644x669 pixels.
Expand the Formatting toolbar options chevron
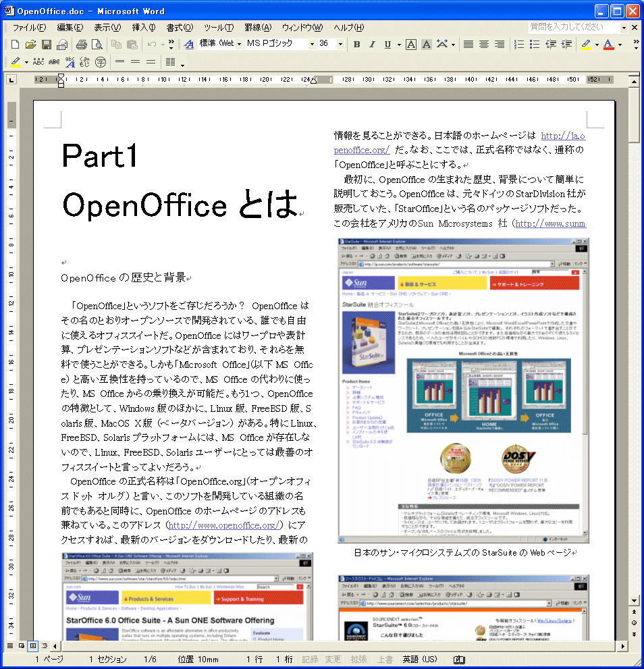coord(636,44)
